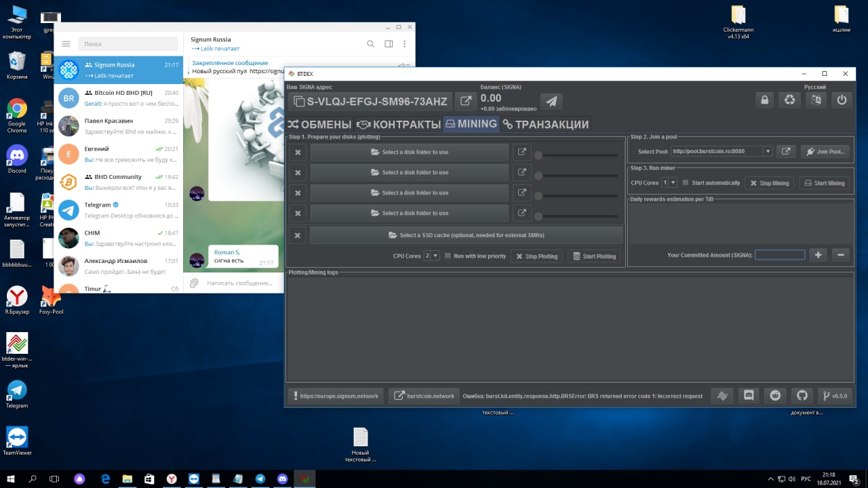Open notification center on taskbar
Image resolution: width=868 pixels, height=488 pixels.
[x=854, y=479]
